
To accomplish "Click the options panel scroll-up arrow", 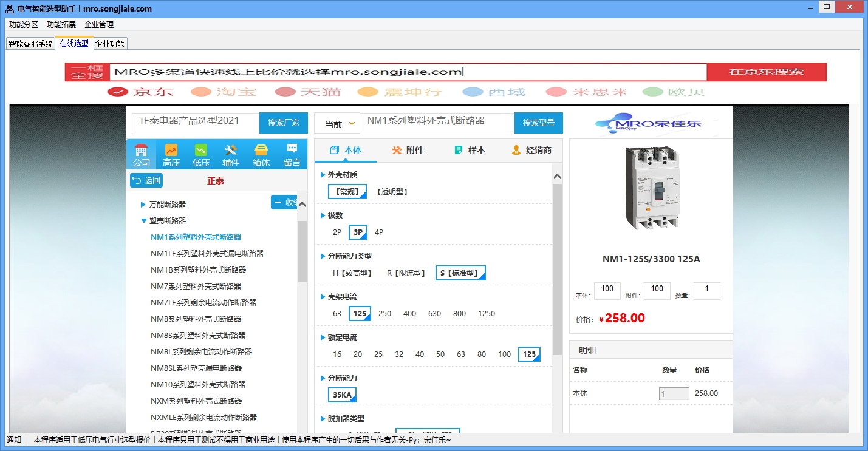I will (x=557, y=176).
